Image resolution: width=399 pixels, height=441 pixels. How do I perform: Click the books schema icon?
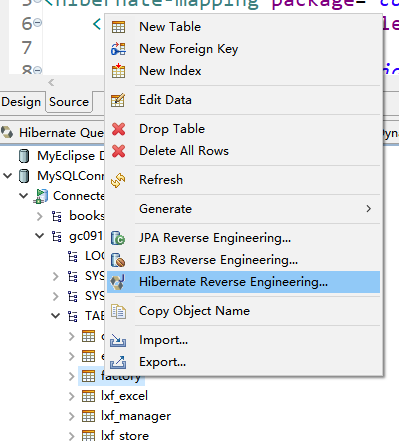[x=56, y=216]
